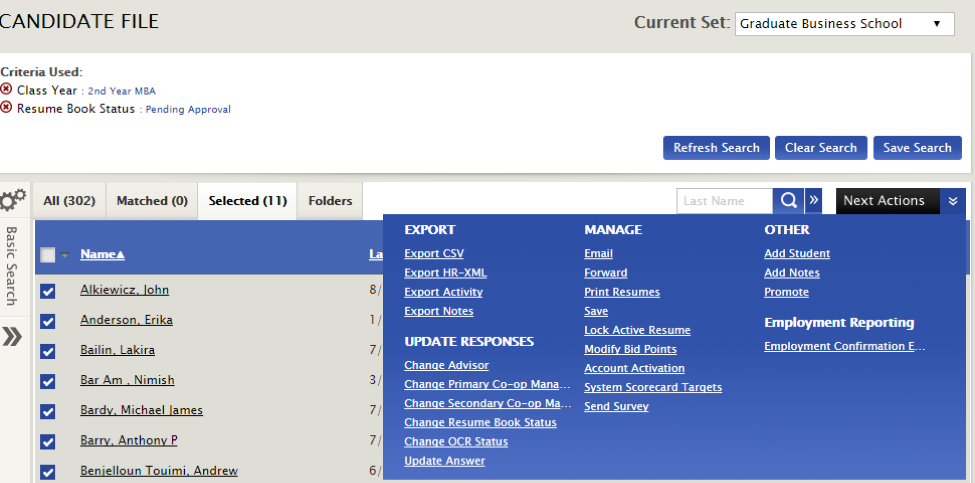Click the Save Search button

[x=918, y=148]
